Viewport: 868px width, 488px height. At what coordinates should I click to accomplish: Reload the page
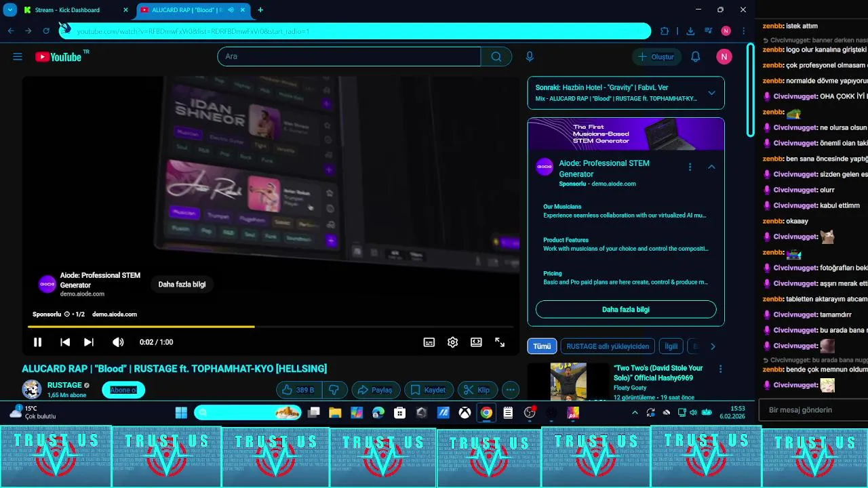46,31
